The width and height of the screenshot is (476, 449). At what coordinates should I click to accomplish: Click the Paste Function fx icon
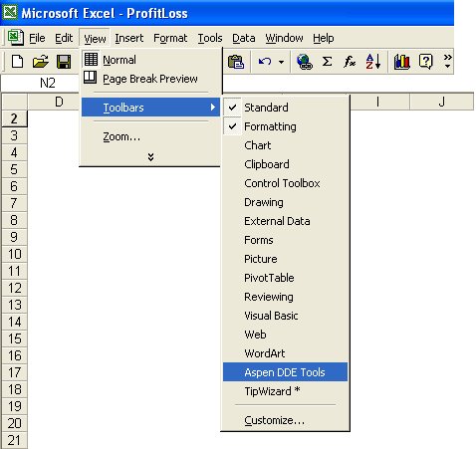coord(350,62)
